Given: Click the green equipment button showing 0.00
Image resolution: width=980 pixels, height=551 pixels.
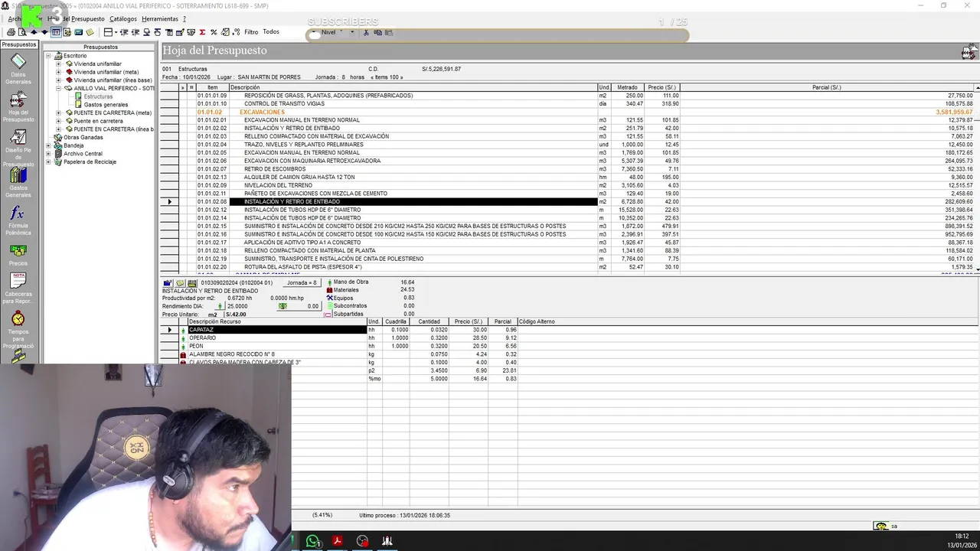Looking at the screenshot, I should click(x=299, y=306).
